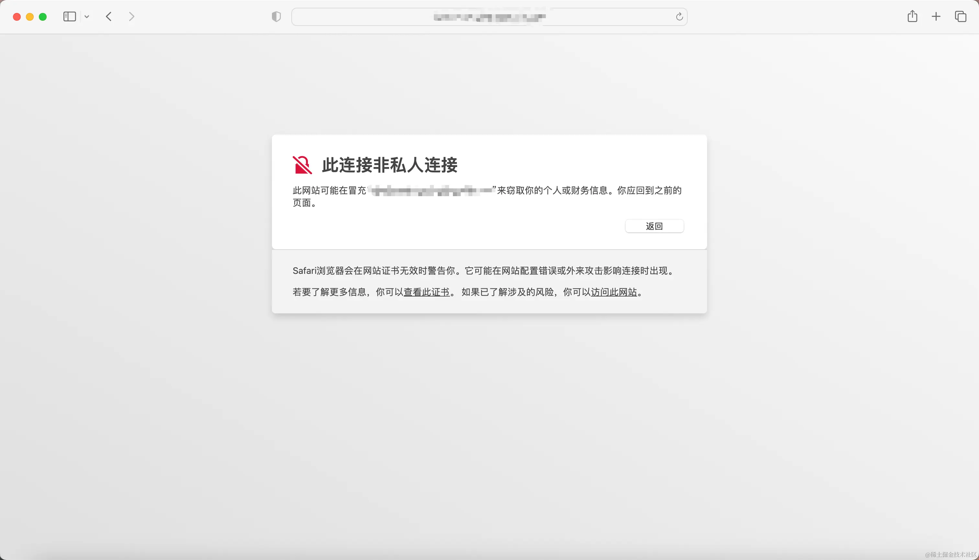Reload the page with the refresh icon
This screenshot has width=979, height=560.
tap(679, 17)
